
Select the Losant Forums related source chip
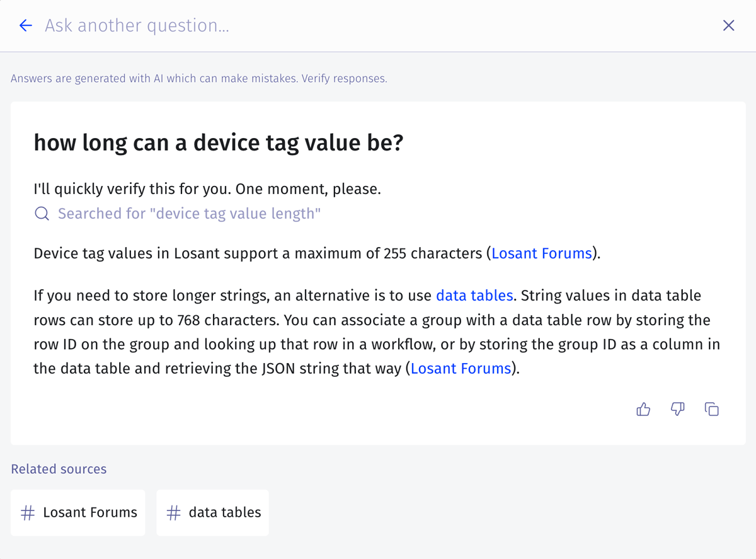[x=77, y=512]
